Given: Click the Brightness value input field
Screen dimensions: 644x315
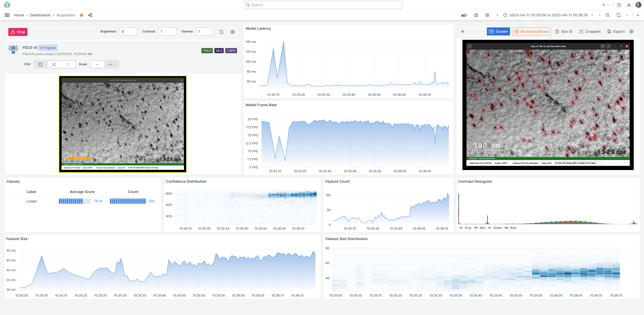Looking at the screenshot, I should (x=128, y=31).
